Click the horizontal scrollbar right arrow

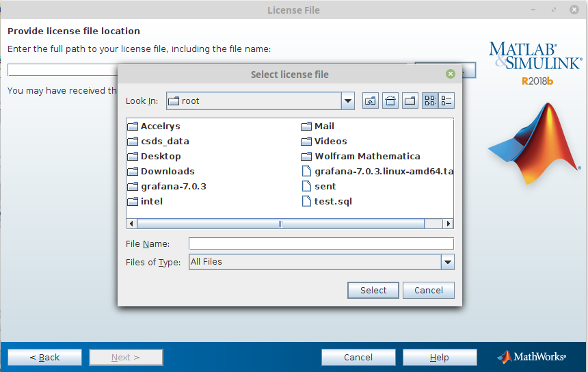point(449,224)
